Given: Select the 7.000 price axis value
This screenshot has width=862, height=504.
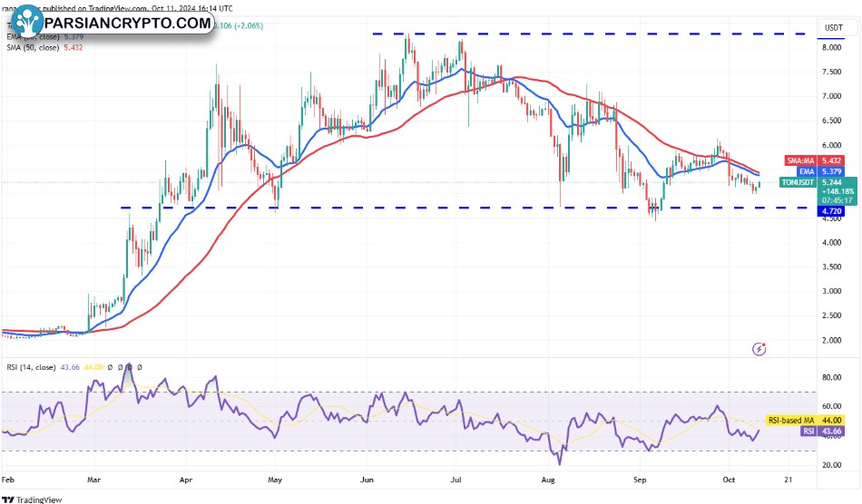Looking at the screenshot, I should click(832, 96).
